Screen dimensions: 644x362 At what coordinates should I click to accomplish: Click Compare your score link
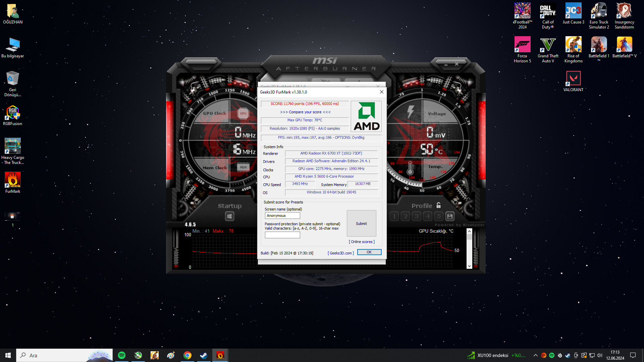coord(305,112)
